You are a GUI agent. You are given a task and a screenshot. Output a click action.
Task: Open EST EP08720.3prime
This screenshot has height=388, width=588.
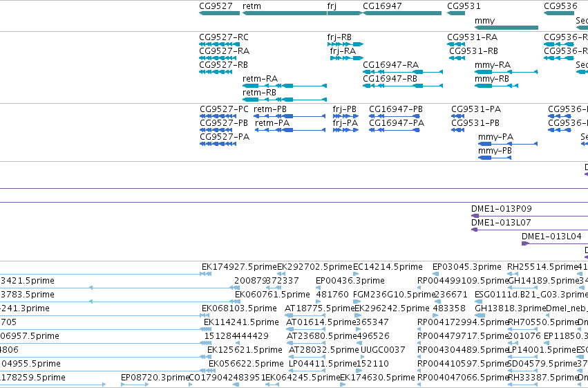[x=155, y=378]
